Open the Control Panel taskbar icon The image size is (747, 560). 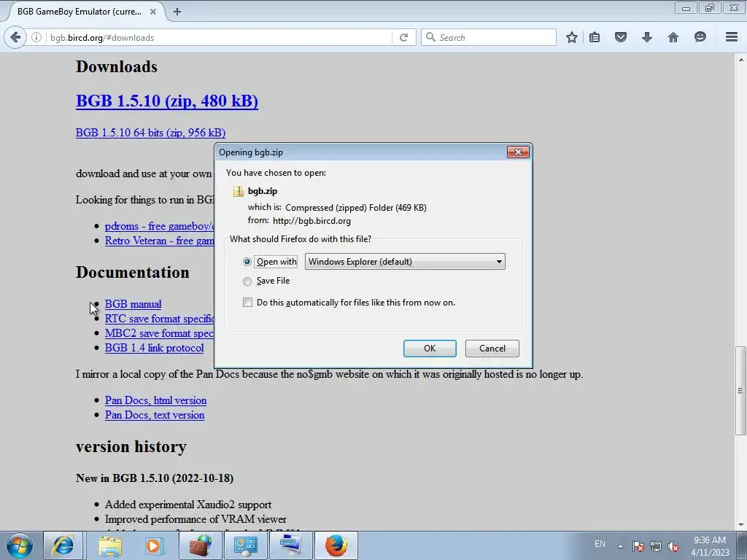pos(245,545)
